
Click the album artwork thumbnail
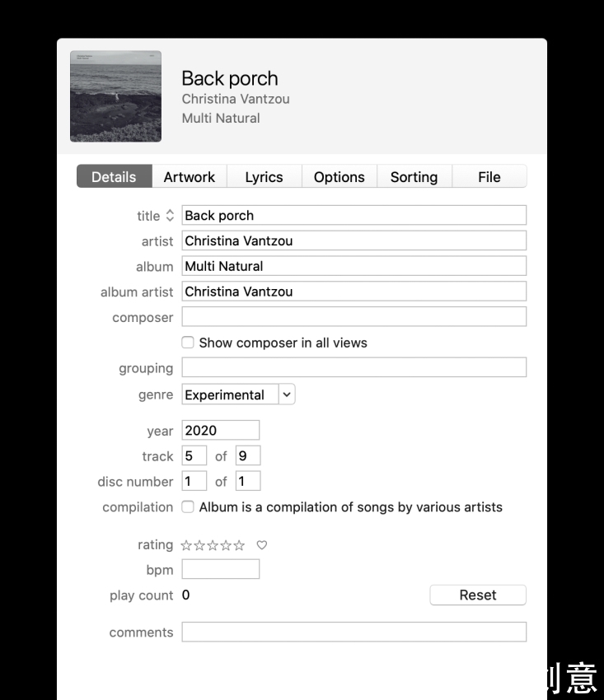(x=116, y=96)
